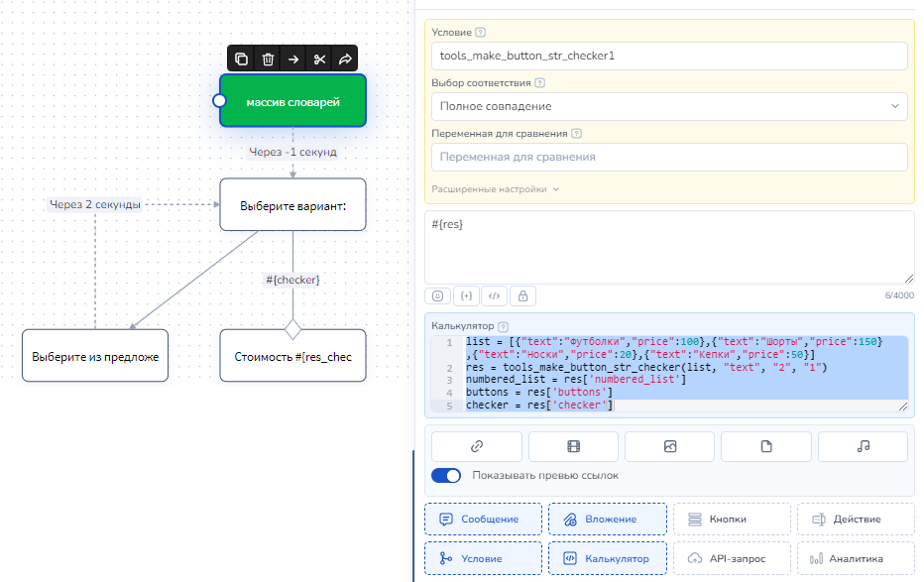Image resolution: width=924 pixels, height=582 pixels.
Task: Expand "Расширенные настройки" advanced settings
Action: coord(496,189)
